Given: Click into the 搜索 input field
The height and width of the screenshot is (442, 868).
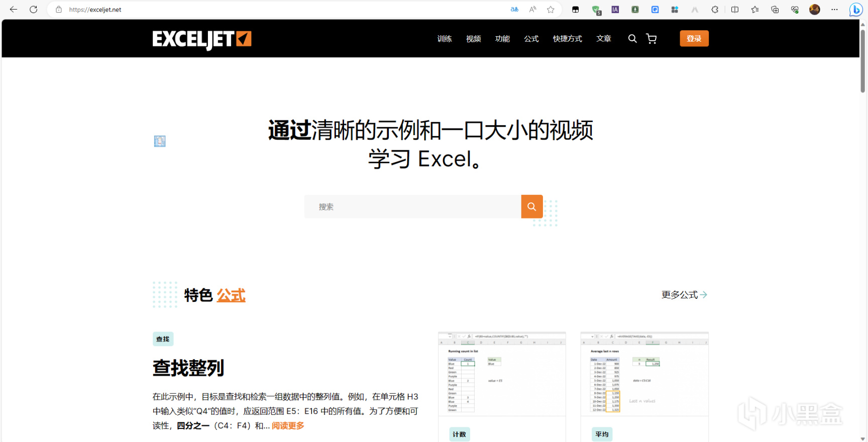Looking at the screenshot, I should tap(413, 206).
